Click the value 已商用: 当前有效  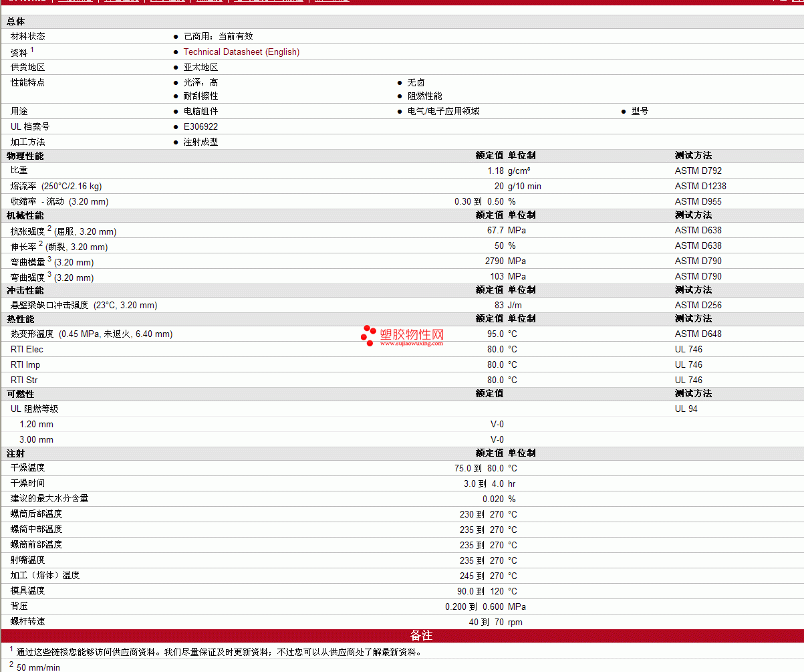click(x=219, y=37)
